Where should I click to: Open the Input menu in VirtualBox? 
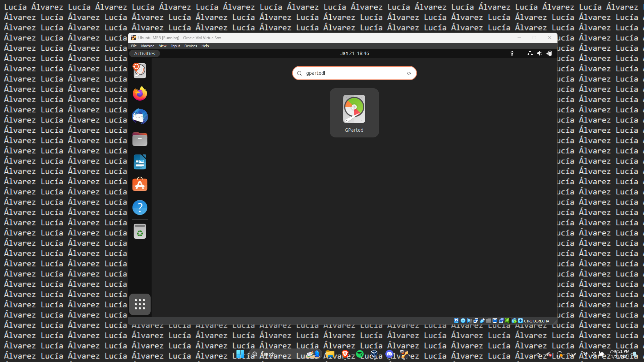175,46
